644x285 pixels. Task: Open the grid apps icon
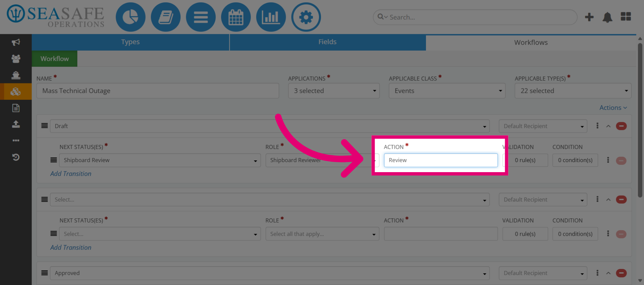coord(626,17)
